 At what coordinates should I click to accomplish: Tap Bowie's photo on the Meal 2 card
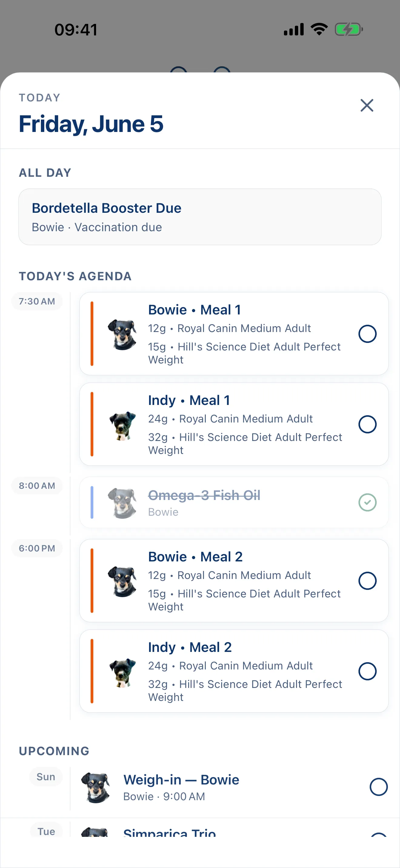[x=122, y=581]
